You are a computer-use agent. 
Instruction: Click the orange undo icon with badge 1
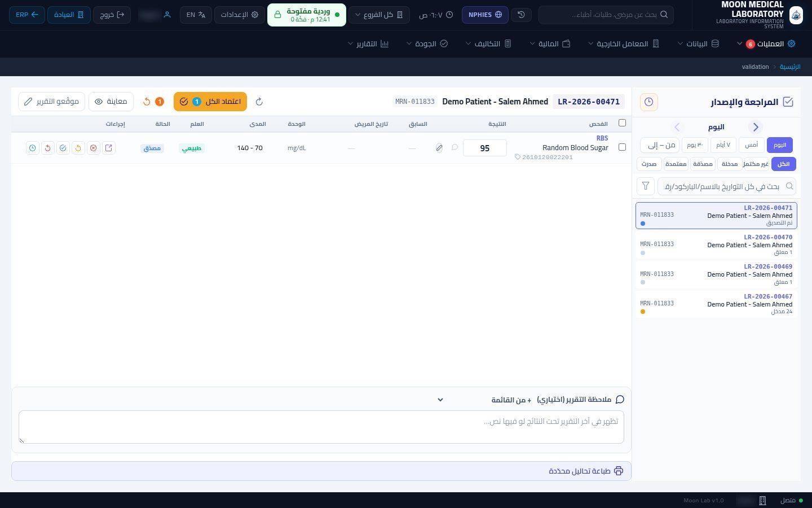153,102
